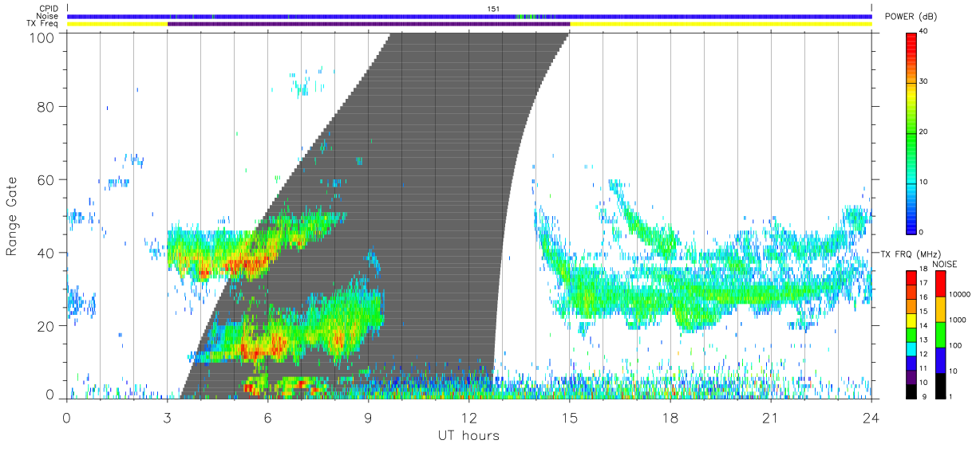Click the CPID label at top left
This screenshot has width=980, height=452.
[x=48, y=9]
